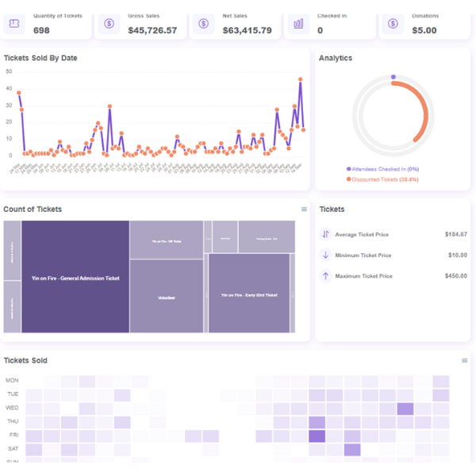Select the Volunteer treemap block
Image resolution: width=476 pixels, height=476 pixels.
pyautogui.click(x=167, y=296)
